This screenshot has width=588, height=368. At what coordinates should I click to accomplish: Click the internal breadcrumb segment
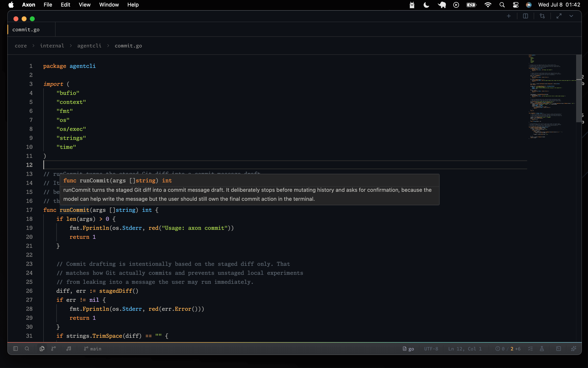[52, 46]
